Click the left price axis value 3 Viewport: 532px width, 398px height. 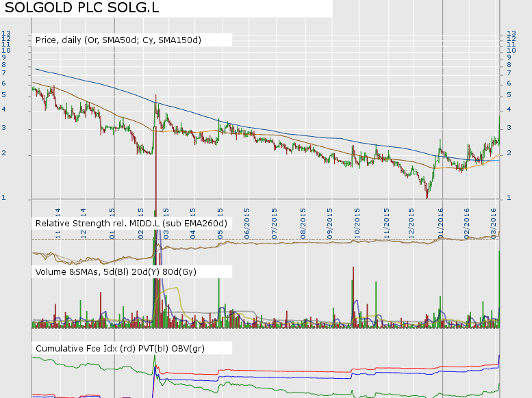(x=3, y=128)
